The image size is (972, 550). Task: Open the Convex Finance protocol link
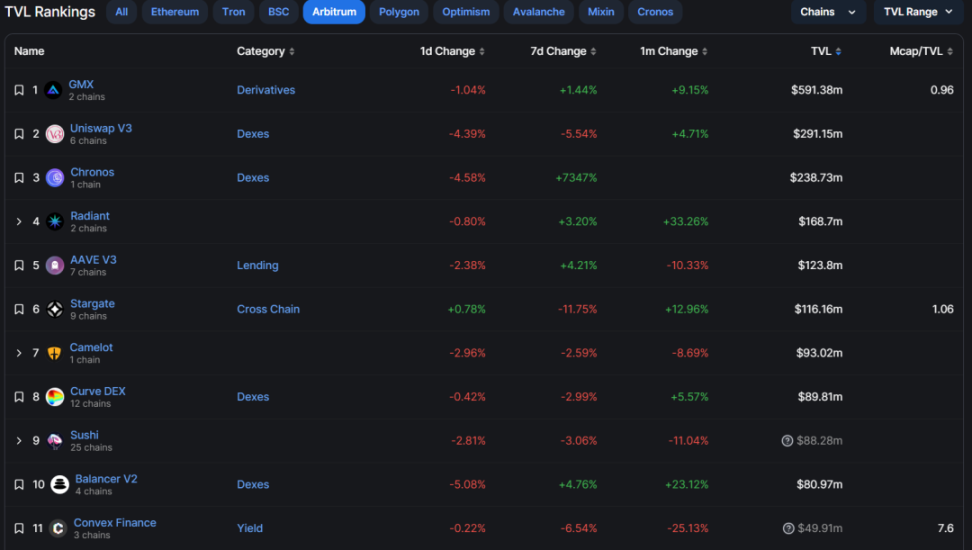coord(115,522)
